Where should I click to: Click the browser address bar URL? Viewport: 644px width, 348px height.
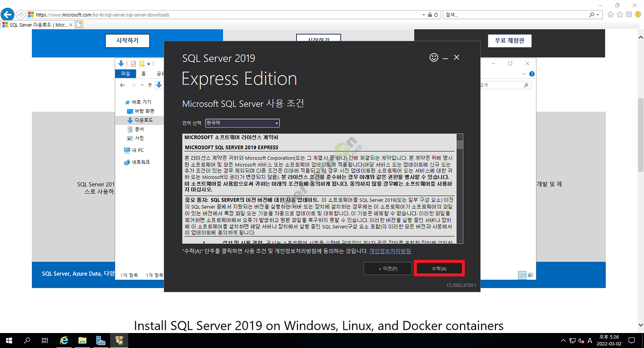point(103,15)
